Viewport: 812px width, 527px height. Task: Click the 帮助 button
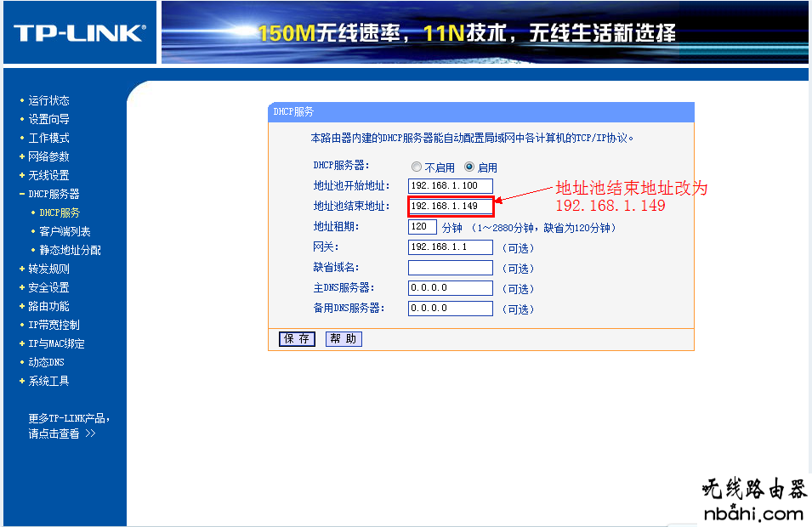pos(344,339)
